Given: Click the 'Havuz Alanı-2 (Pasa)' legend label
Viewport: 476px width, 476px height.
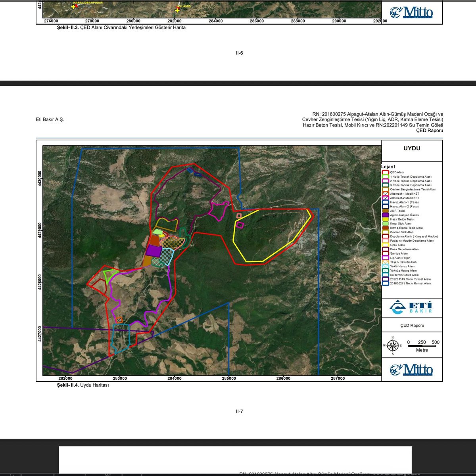Looking at the screenshot, I should click(x=404, y=207).
